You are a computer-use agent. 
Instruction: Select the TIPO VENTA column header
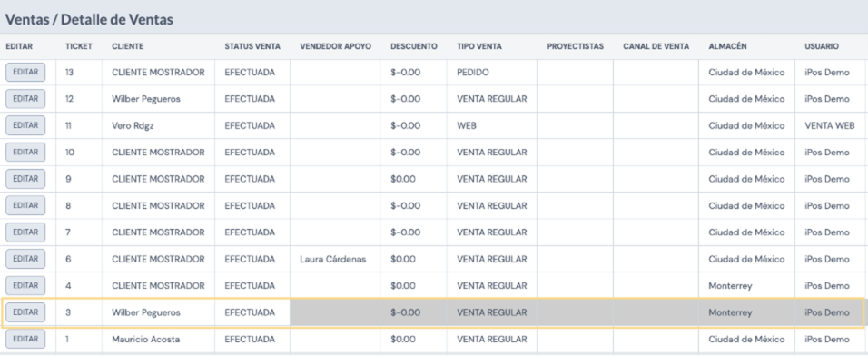pyautogui.click(x=479, y=46)
